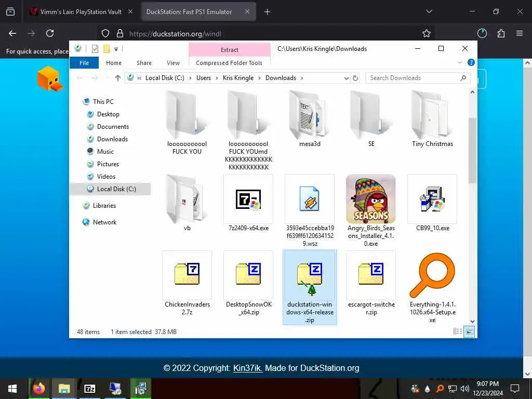Expand the hidden breadcrumb locations chevron
The height and width of the screenshot is (399, 532).
coord(139,78)
